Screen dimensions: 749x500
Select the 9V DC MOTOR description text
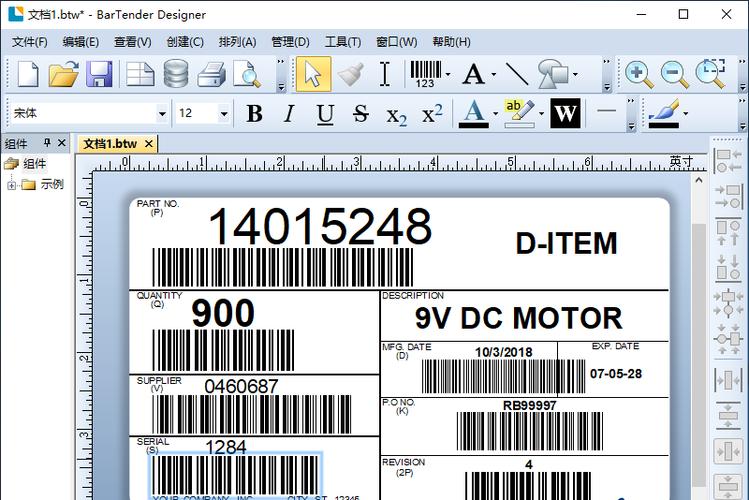click(x=519, y=318)
